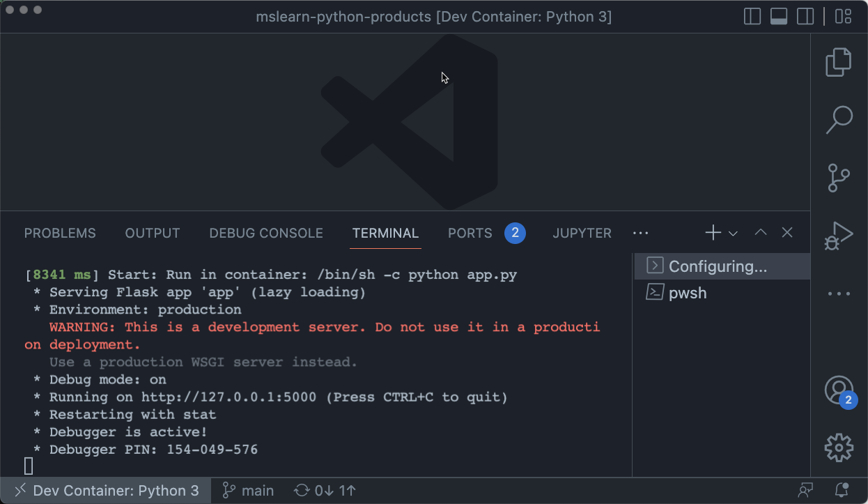Open the Accounts menu showing badge 2

(x=838, y=390)
